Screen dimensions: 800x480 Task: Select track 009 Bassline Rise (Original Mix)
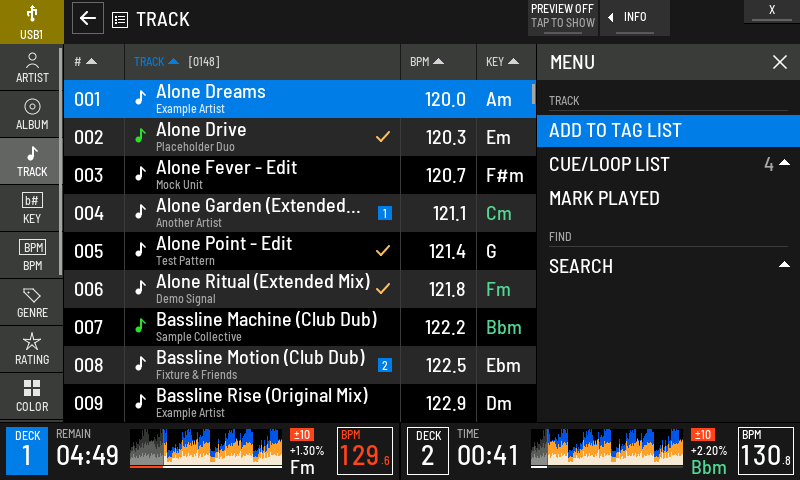click(x=300, y=403)
